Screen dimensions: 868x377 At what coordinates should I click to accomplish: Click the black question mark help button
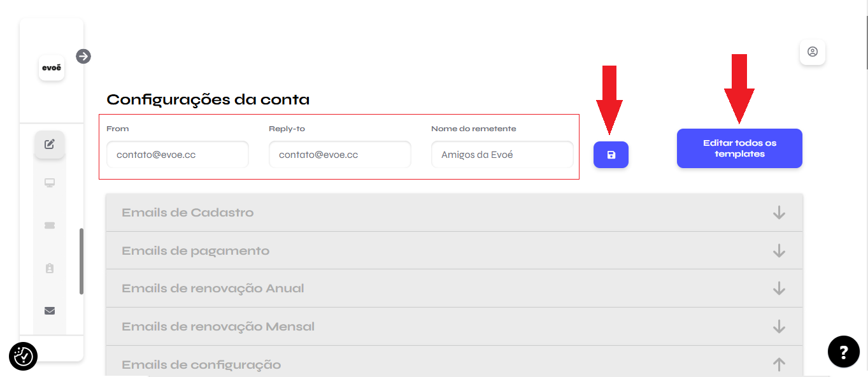coord(844,352)
